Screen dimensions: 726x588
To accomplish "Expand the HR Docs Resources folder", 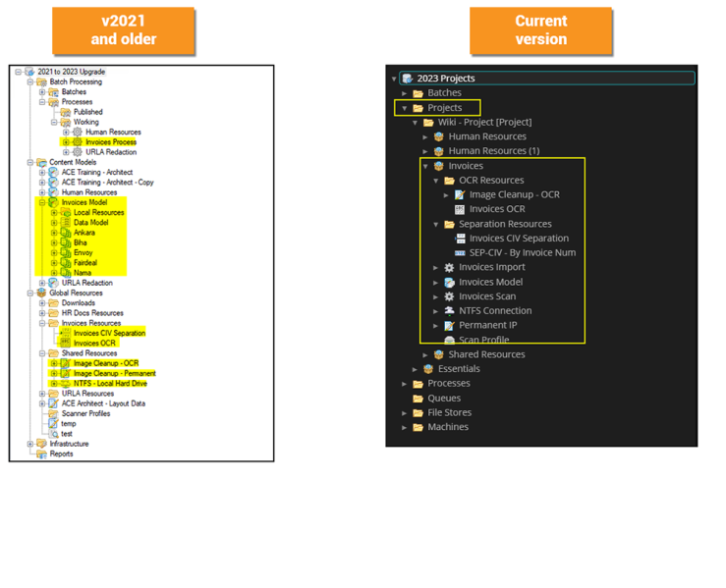I will coord(42,313).
